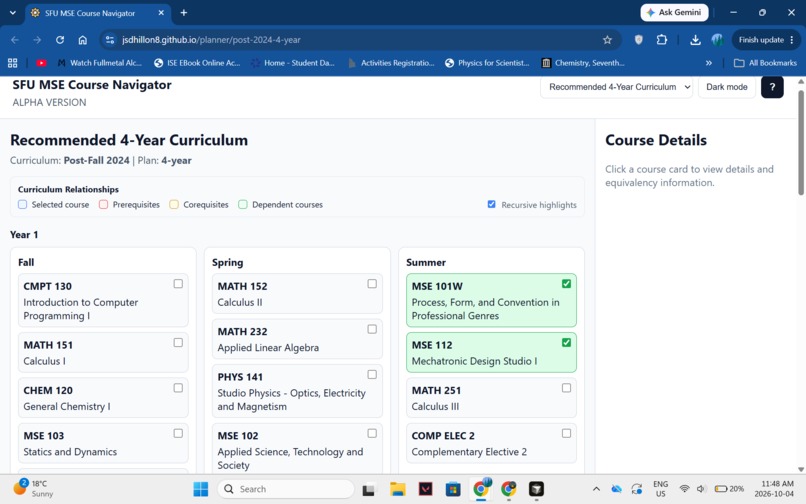Open the Chrome profile avatar

click(x=717, y=40)
